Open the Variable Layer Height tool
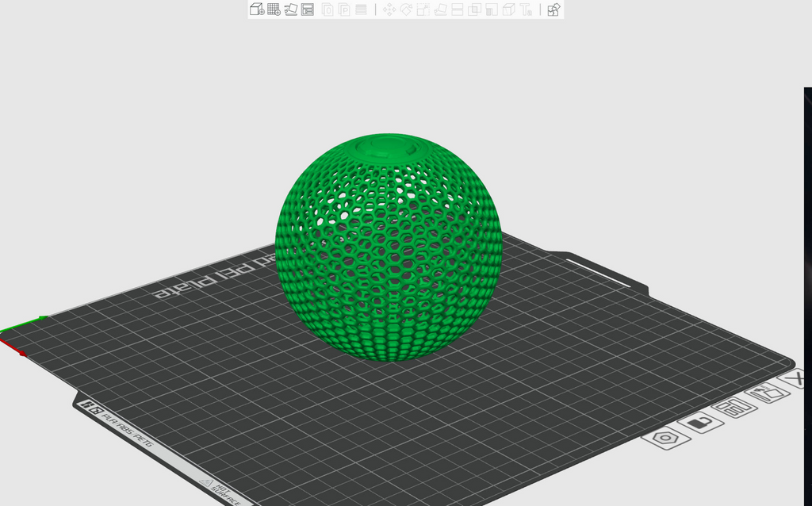The image size is (812, 506). (x=362, y=10)
